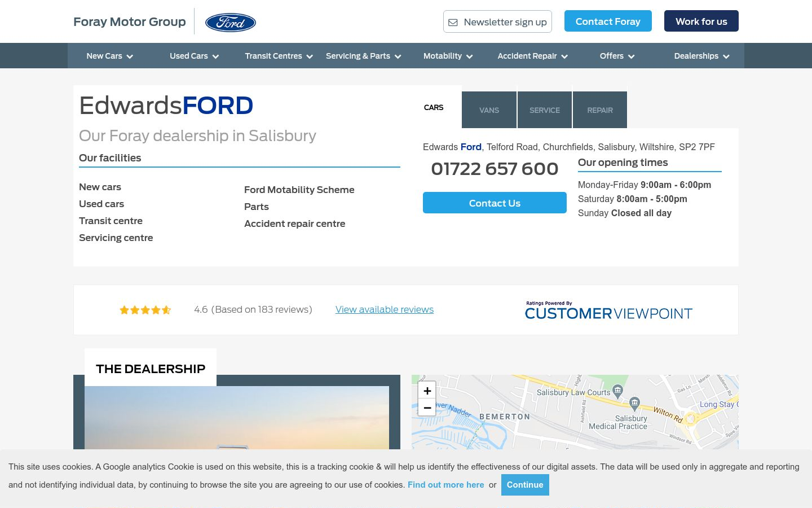
Task: Click the Parts facility
Action: pos(257,207)
